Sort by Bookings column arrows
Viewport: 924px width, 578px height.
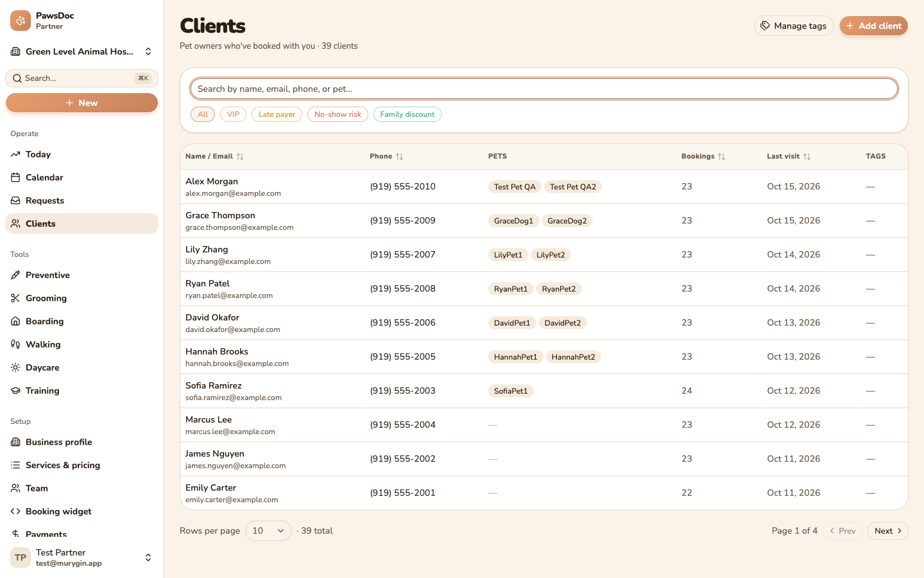721,157
